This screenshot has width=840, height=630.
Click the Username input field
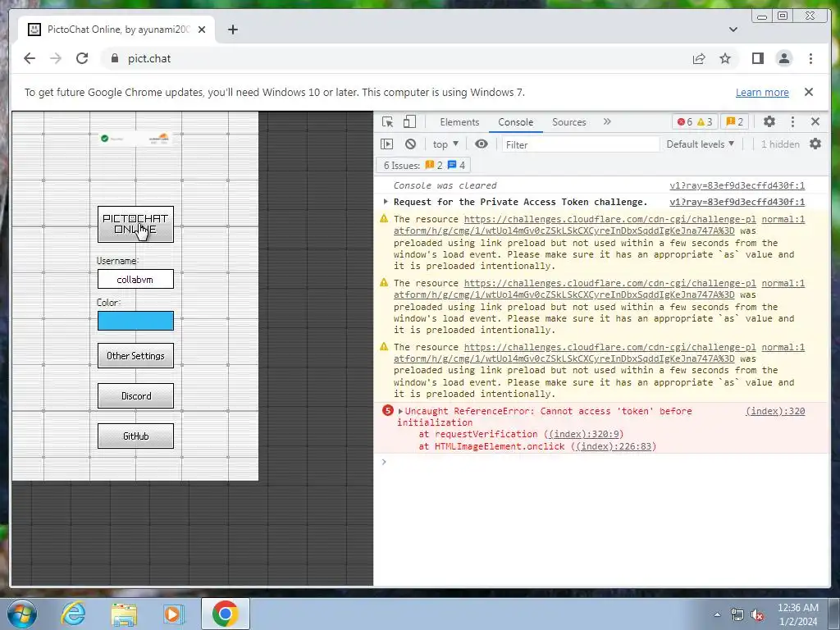(x=135, y=279)
